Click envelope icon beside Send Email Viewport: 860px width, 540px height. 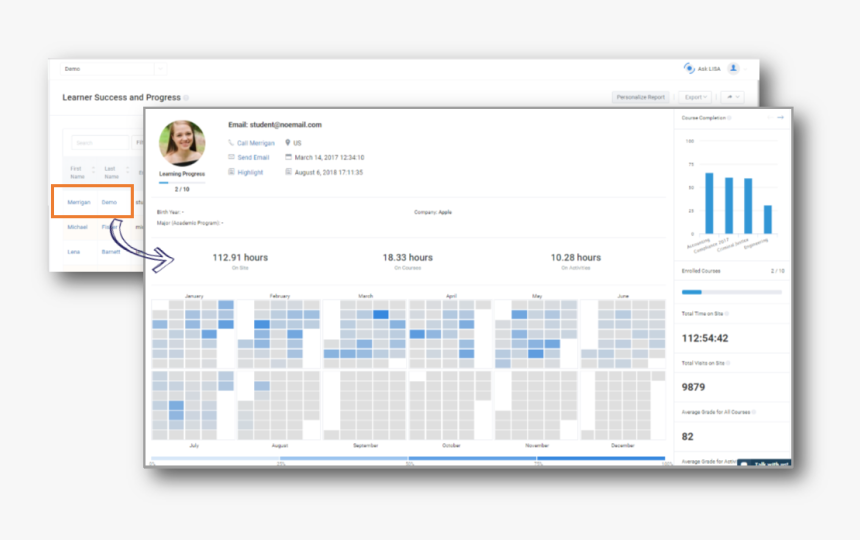click(231, 157)
